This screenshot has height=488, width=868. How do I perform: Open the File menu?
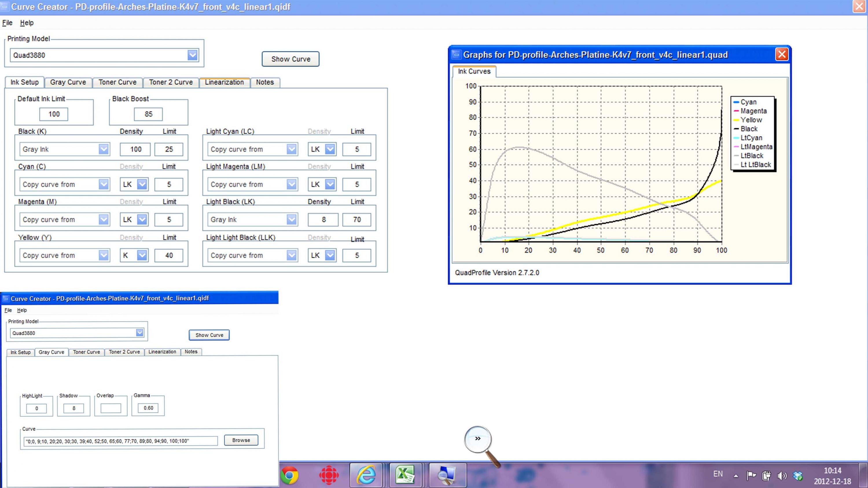pos(7,23)
